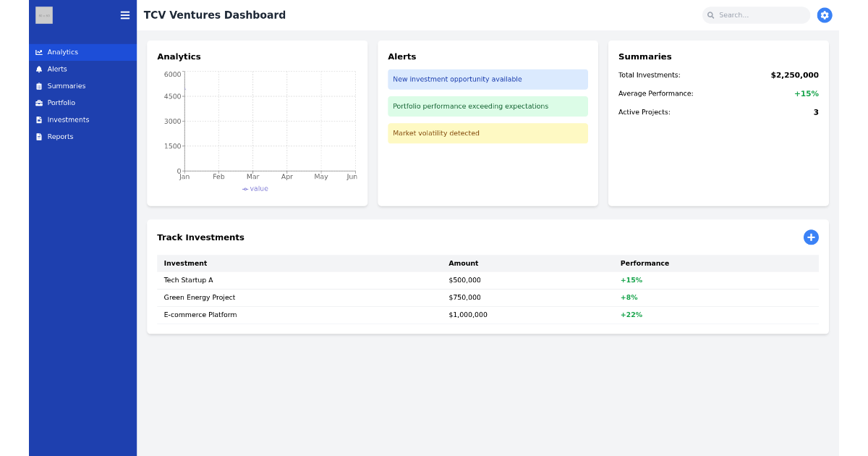This screenshot has width=868, height=456.
Task: Click the blue plus icon in Track Investments
Action: point(811,237)
